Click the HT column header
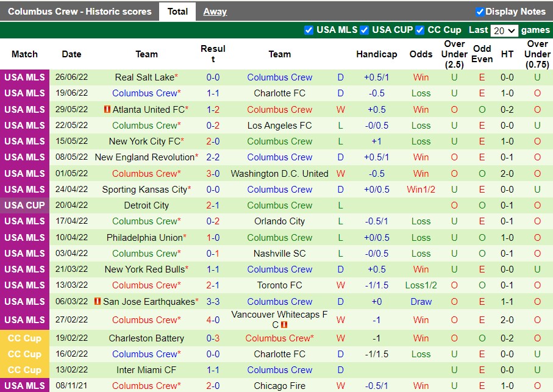 point(507,54)
